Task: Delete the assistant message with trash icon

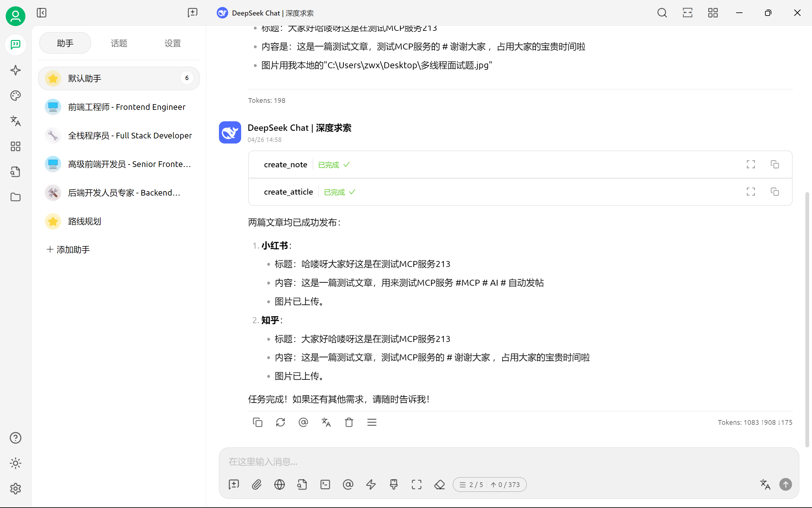Action: tap(349, 422)
